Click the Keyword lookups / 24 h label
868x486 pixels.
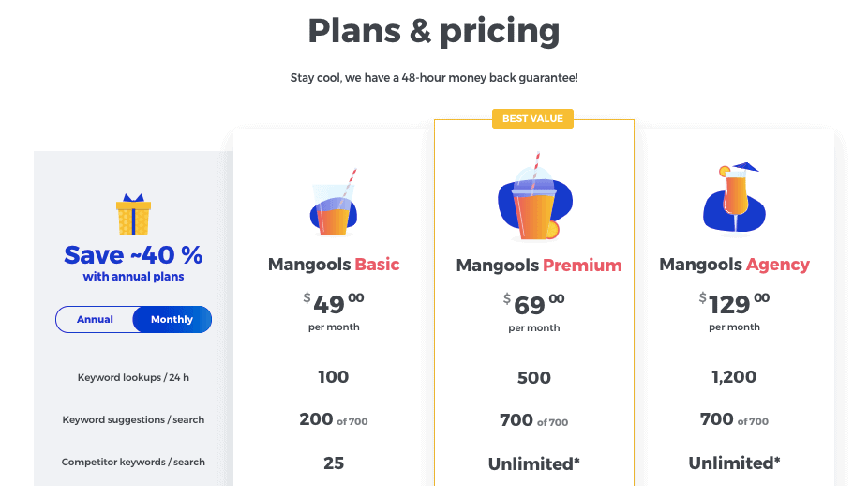pyautogui.click(x=133, y=378)
